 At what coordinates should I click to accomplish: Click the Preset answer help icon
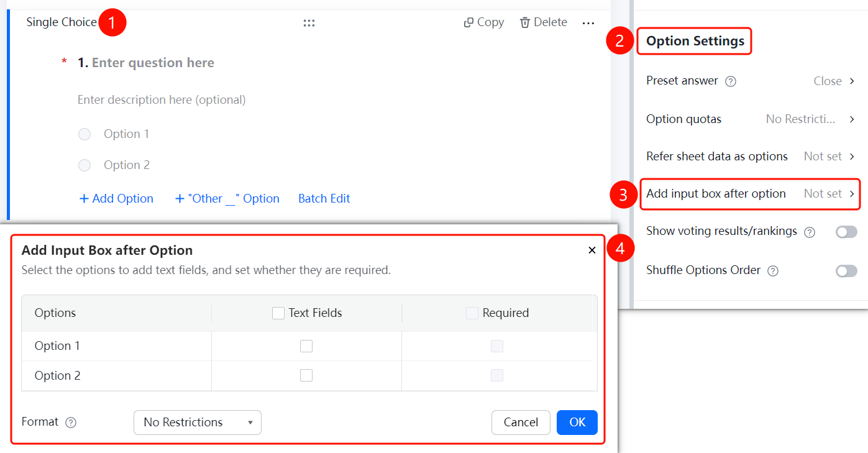731,81
